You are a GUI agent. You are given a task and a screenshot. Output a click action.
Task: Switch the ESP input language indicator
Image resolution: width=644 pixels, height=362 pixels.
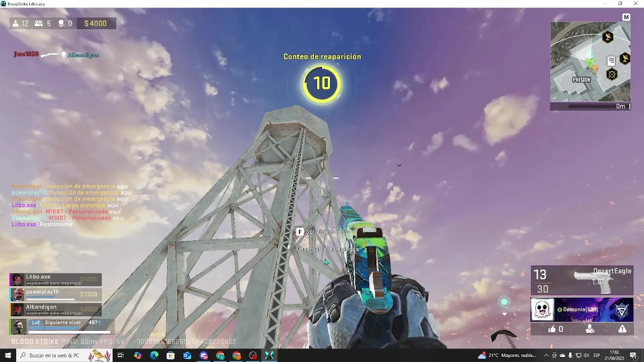tap(597, 355)
